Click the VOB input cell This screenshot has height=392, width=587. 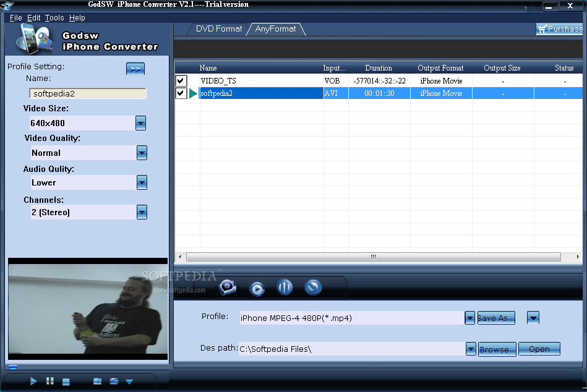(332, 81)
